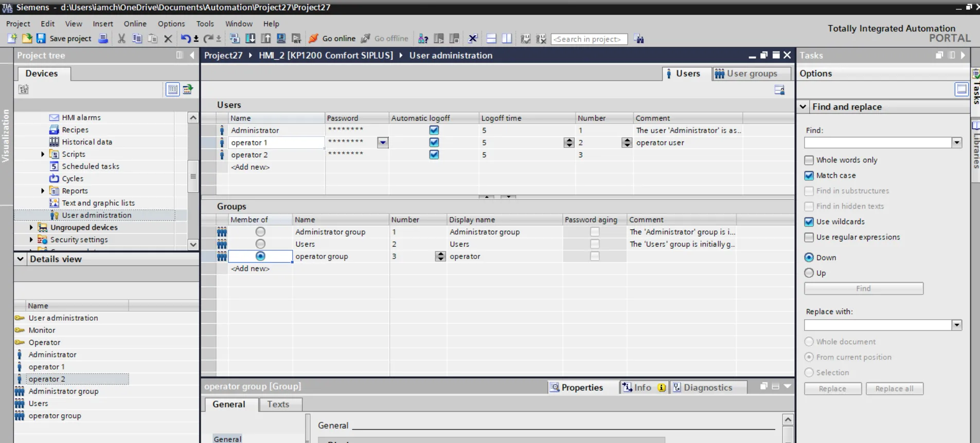Click the New project toolbar icon
Viewport: 980px width, 443px height.
tap(12, 39)
